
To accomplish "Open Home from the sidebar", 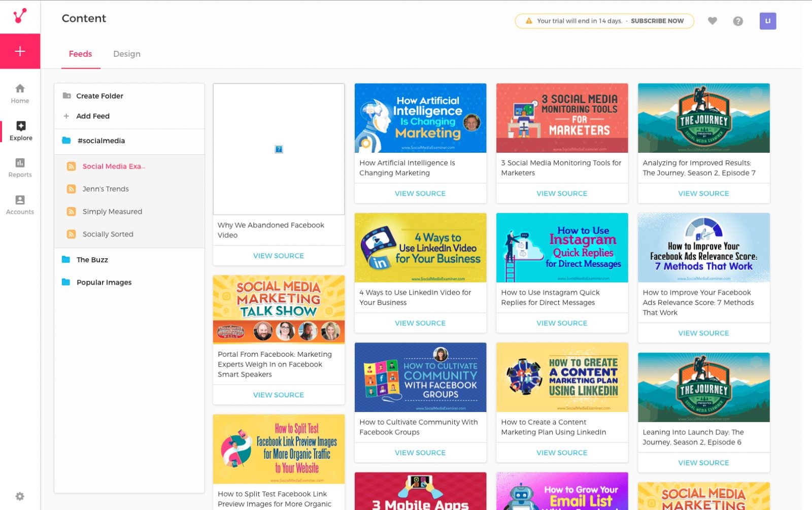I will (x=20, y=94).
